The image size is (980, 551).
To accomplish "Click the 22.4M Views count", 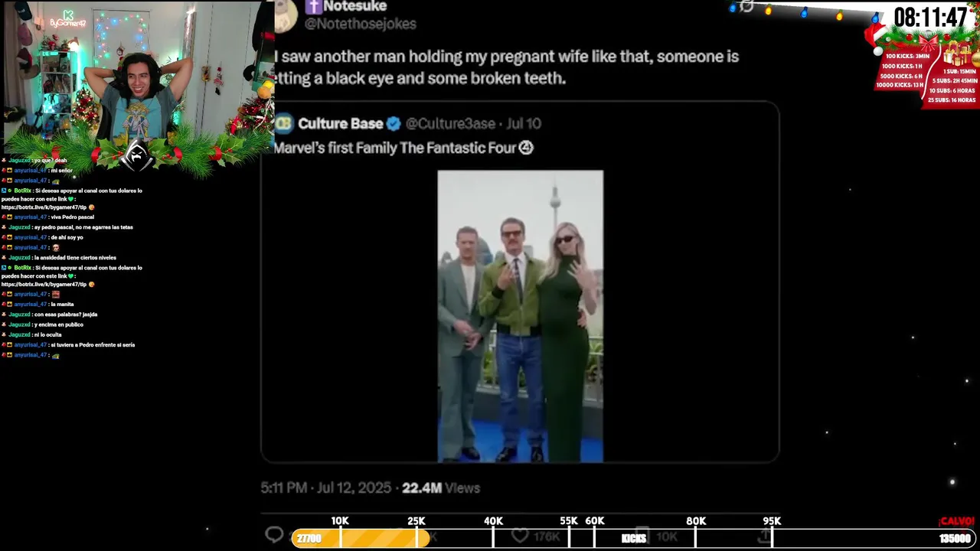I will click(x=441, y=487).
